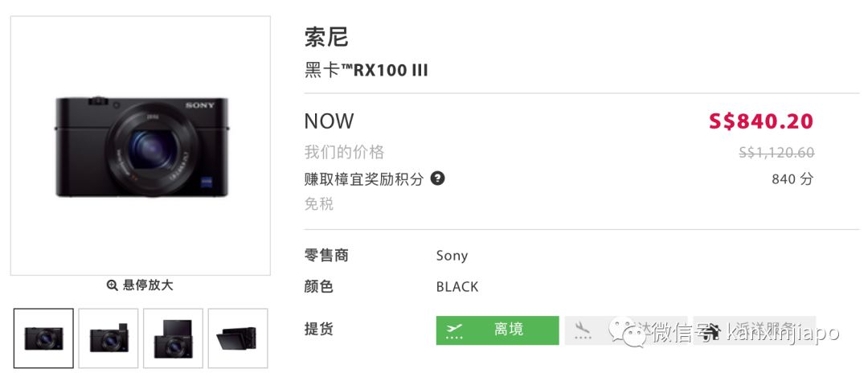Click the BLACK color value

click(457, 287)
